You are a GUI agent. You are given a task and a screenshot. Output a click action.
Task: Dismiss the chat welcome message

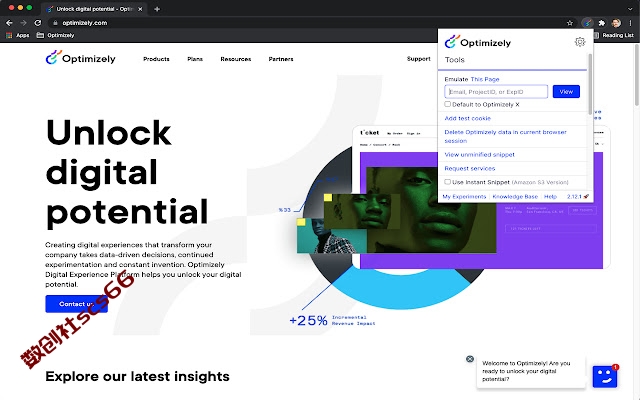click(470, 359)
